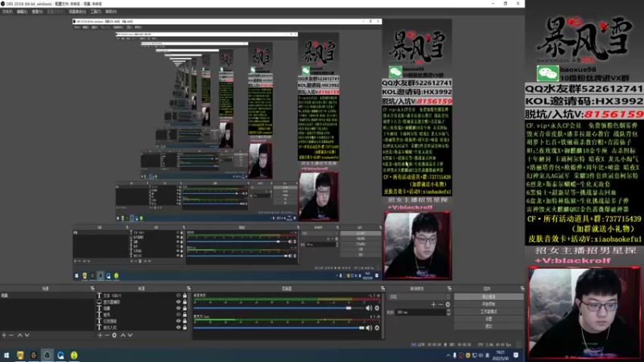Open the 帮助(H) Help menu
The height and width of the screenshot is (362, 644).
point(111,12)
